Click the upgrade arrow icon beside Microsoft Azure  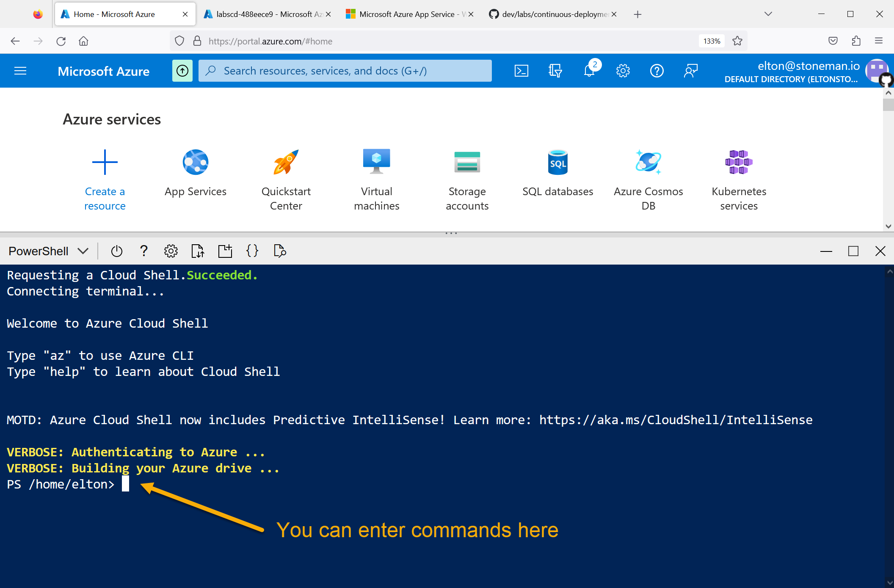click(x=182, y=71)
